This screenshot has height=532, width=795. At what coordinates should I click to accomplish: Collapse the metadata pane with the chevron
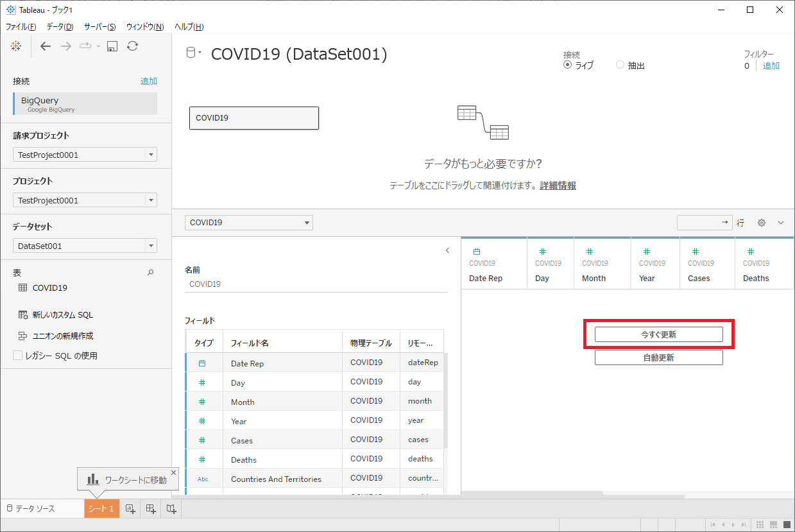coord(447,251)
